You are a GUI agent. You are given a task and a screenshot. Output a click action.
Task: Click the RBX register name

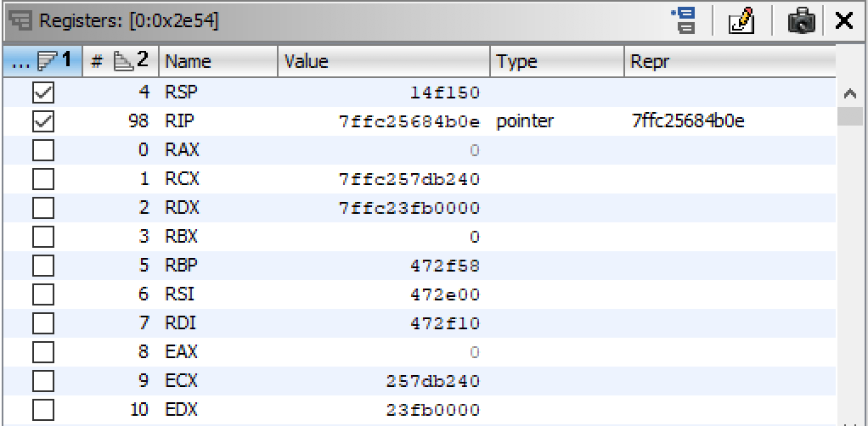182,237
